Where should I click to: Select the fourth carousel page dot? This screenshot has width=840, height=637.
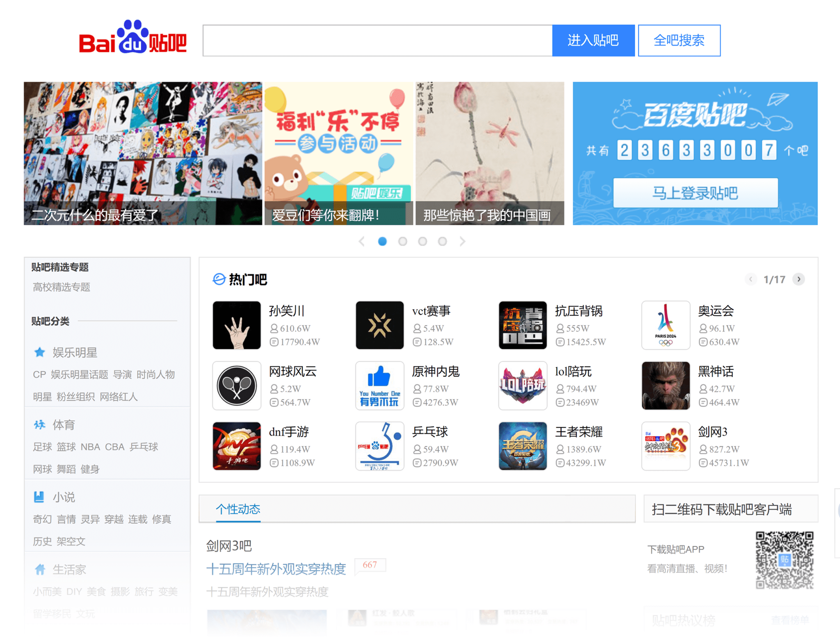tap(442, 241)
